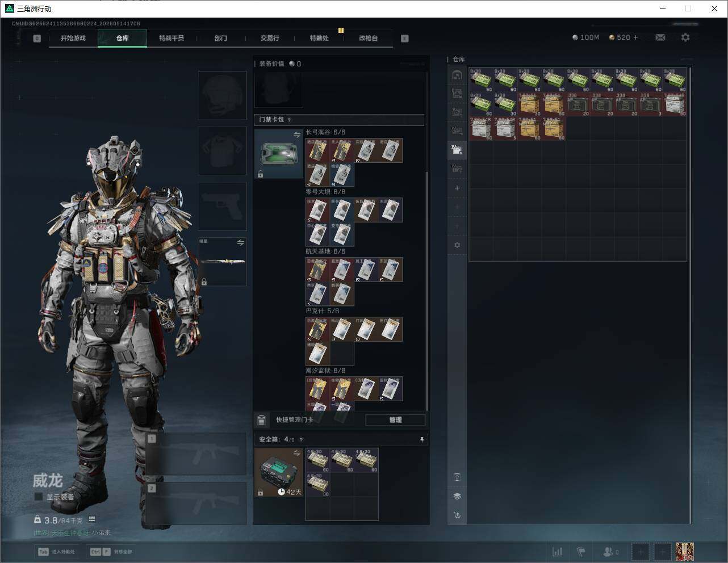Click the 100M currency balance
728x563 pixels.
(x=586, y=37)
